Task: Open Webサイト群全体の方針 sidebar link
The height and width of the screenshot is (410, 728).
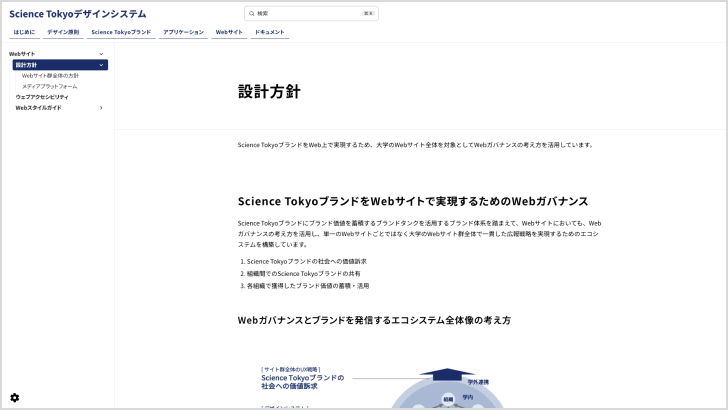Action: (x=50, y=76)
